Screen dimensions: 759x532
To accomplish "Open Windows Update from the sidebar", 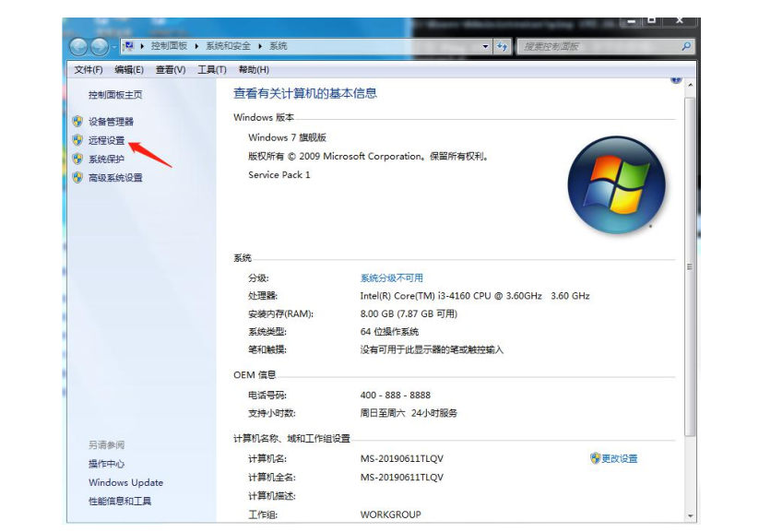I will [x=125, y=482].
